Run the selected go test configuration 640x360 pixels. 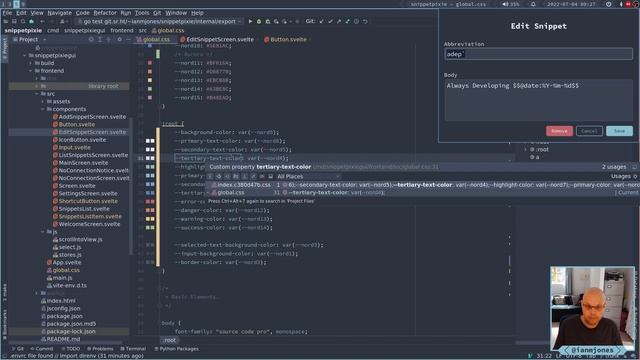[x=250, y=21]
